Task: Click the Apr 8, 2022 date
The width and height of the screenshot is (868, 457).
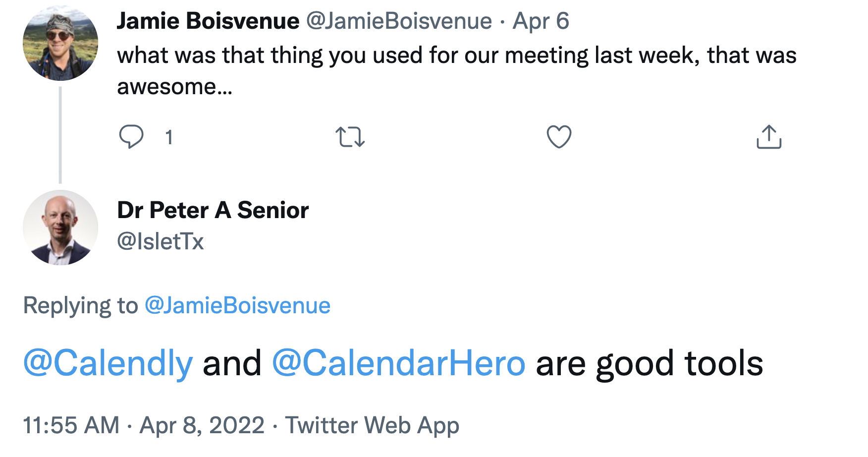Action: [202, 425]
